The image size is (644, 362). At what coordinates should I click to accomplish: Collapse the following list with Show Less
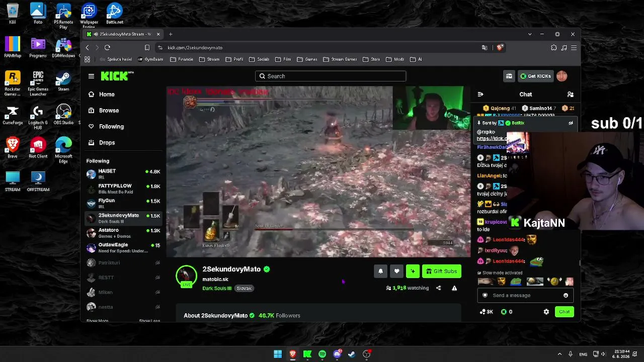coord(149,320)
